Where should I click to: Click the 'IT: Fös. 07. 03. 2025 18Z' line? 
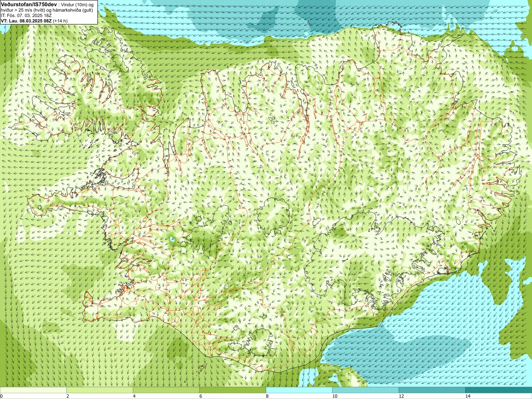(26, 15)
